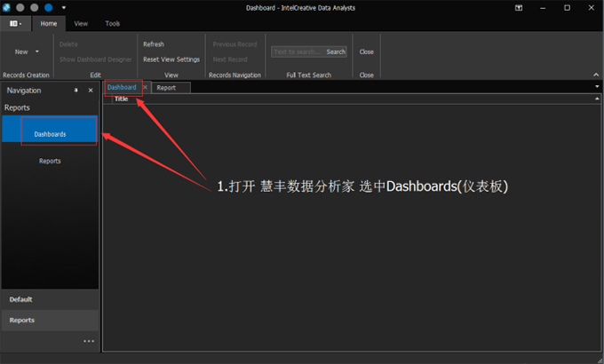
Task: Click Delete in the Edit group
Action: (x=68, y=44)
